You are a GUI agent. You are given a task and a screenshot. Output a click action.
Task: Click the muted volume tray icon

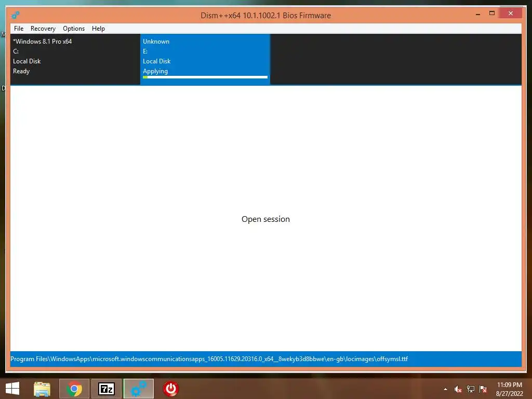(x=458, y=389)
